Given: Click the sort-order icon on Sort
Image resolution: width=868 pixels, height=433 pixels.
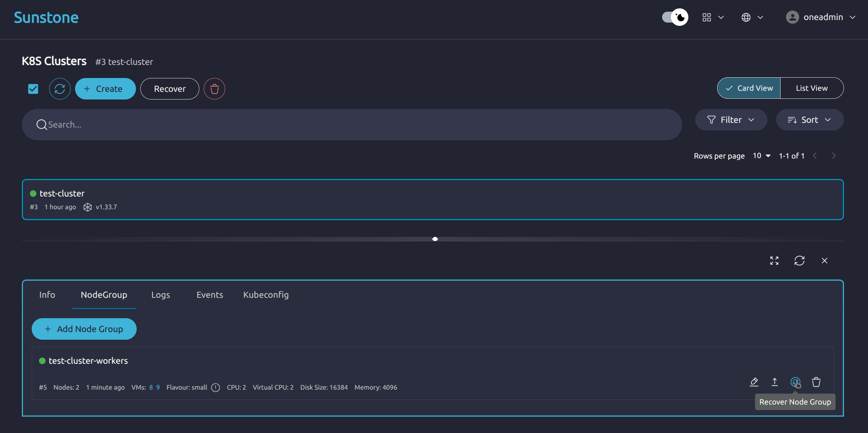Looking at the screenshot, I should coord(792,120).
